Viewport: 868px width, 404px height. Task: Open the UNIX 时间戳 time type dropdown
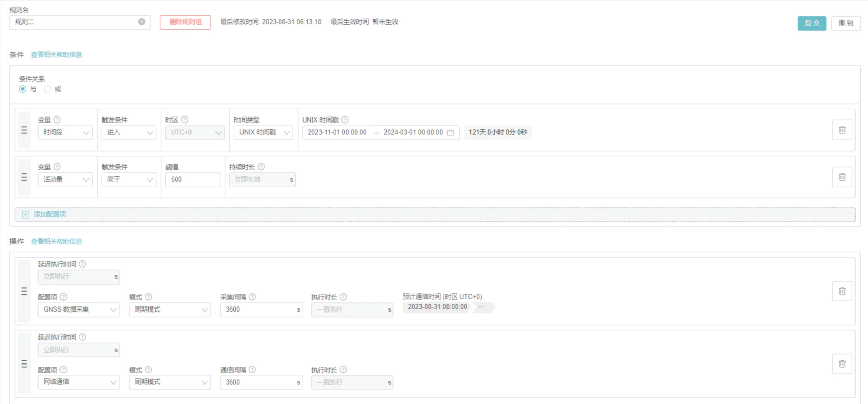click(263, 132)
